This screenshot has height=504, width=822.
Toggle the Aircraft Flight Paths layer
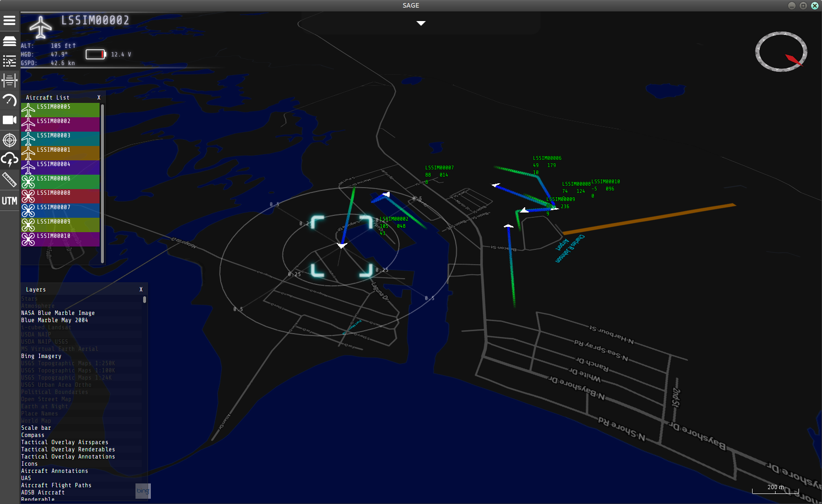click(x=56, y=485)
